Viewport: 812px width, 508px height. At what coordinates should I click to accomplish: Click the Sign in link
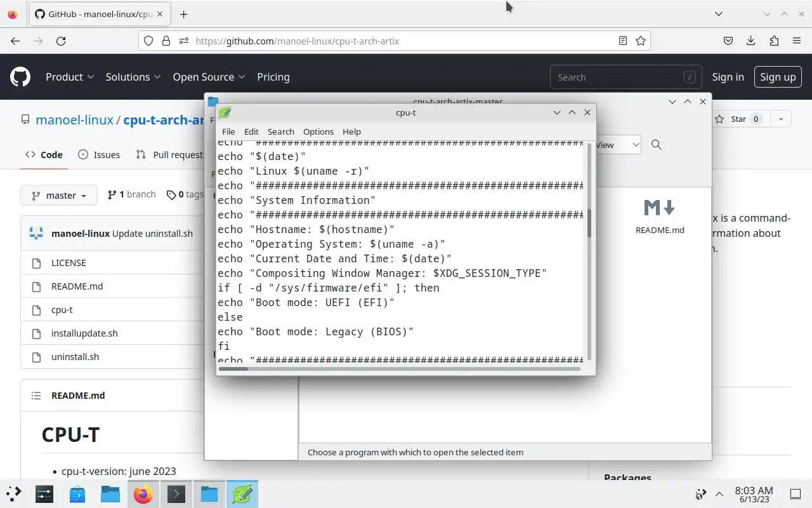point(728,77)
